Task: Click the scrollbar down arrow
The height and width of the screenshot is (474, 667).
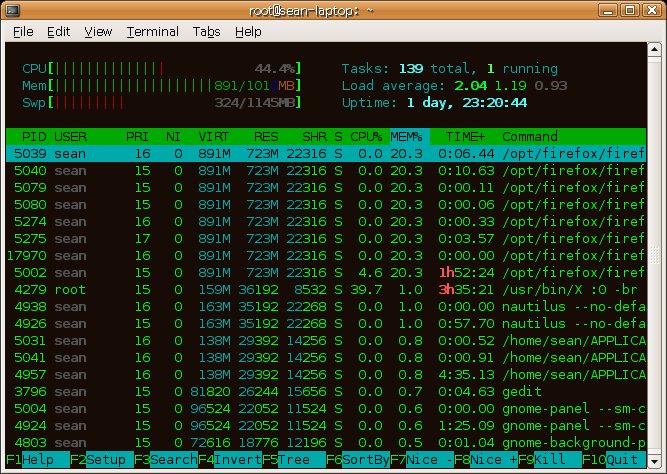Action: click(x=654, y=460)
